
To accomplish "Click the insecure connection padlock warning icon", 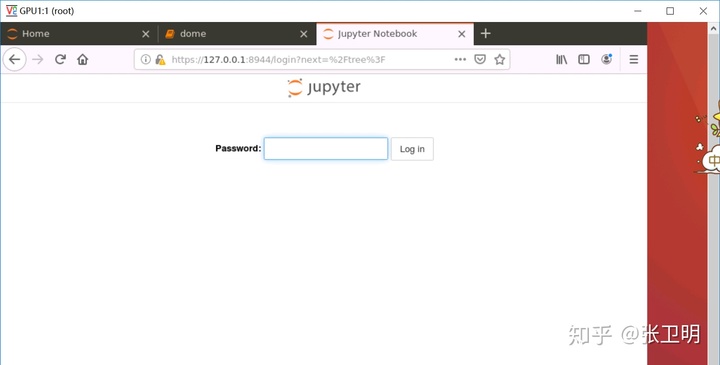I will coord(160,60).
